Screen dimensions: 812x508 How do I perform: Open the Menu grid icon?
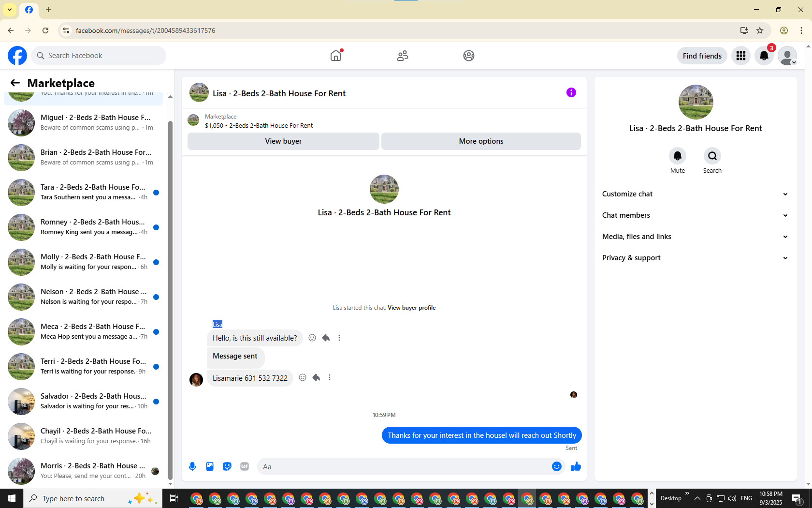click(x=741, y=56)
